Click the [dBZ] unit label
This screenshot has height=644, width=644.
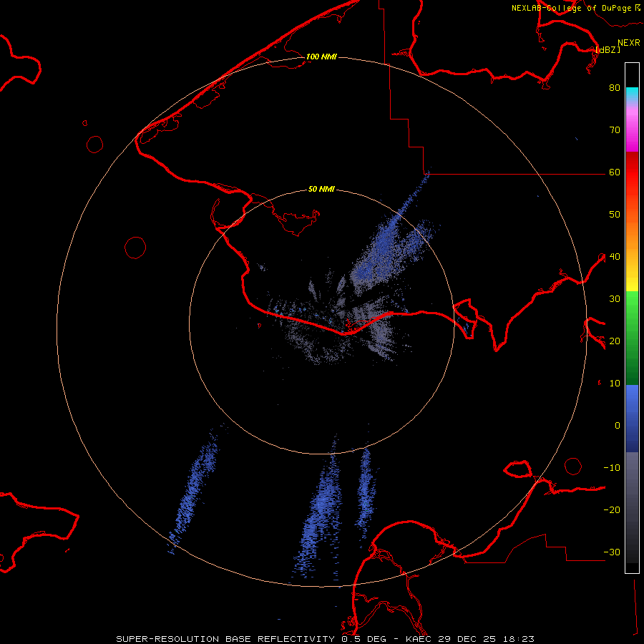click(x=608, y=50)
